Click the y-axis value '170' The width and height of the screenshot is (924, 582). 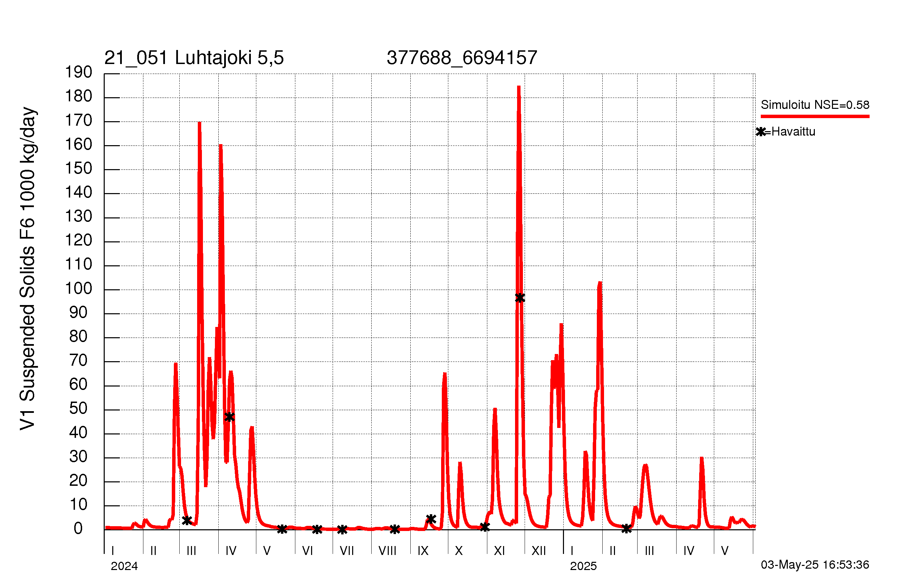(78, 121)
